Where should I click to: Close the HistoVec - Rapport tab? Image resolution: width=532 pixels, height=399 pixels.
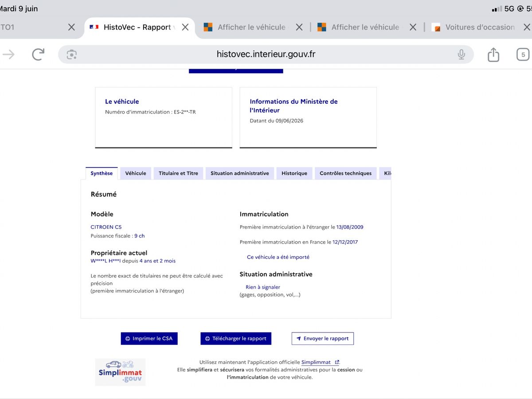tap(185, 27)
